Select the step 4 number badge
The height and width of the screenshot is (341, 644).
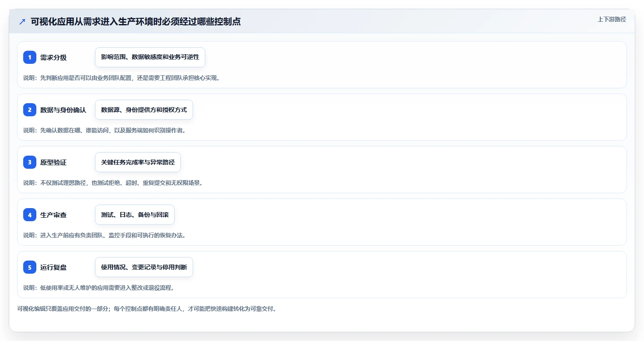tap(30, 215)
